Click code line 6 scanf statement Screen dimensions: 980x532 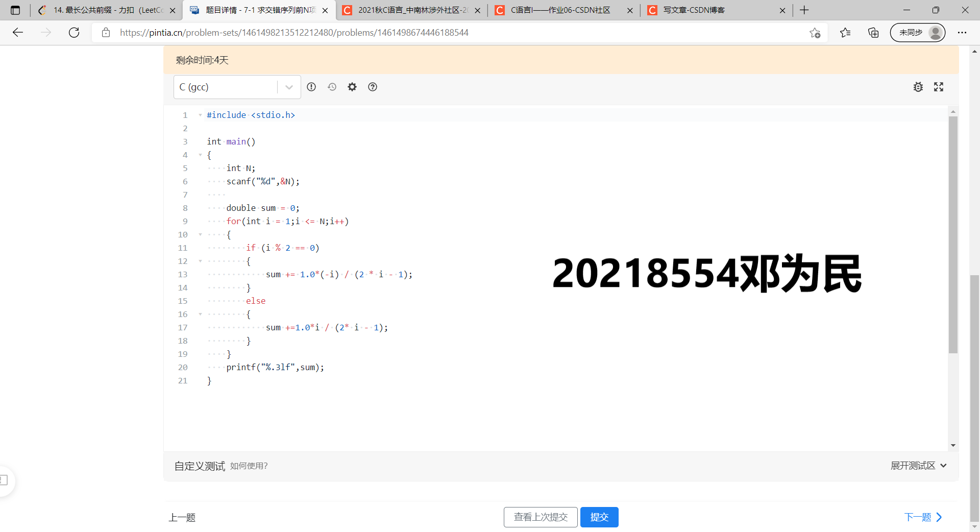coord(263,182)
